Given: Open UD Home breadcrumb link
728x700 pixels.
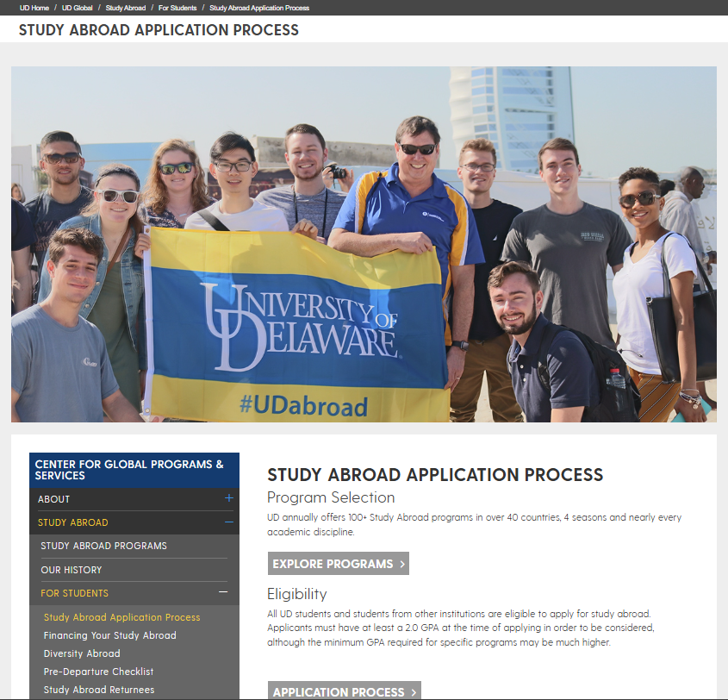Looking at the screenshot, I should (34, 8).
